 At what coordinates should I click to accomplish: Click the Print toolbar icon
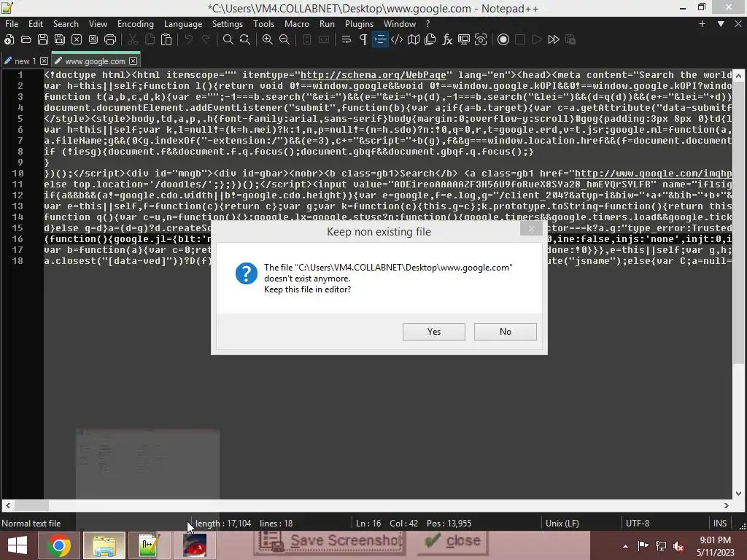[x=110, y=39]
